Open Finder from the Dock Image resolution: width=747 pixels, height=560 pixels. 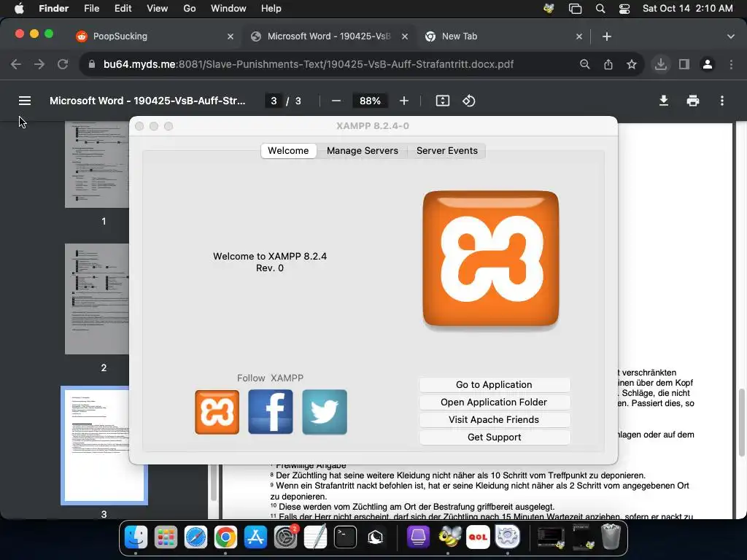coord(136,537)
